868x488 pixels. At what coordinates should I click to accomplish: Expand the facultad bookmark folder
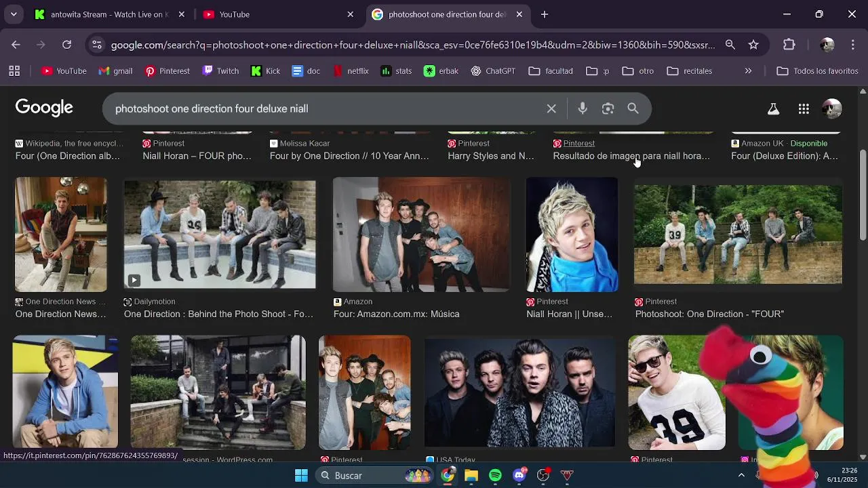click(x=551, y=71)
